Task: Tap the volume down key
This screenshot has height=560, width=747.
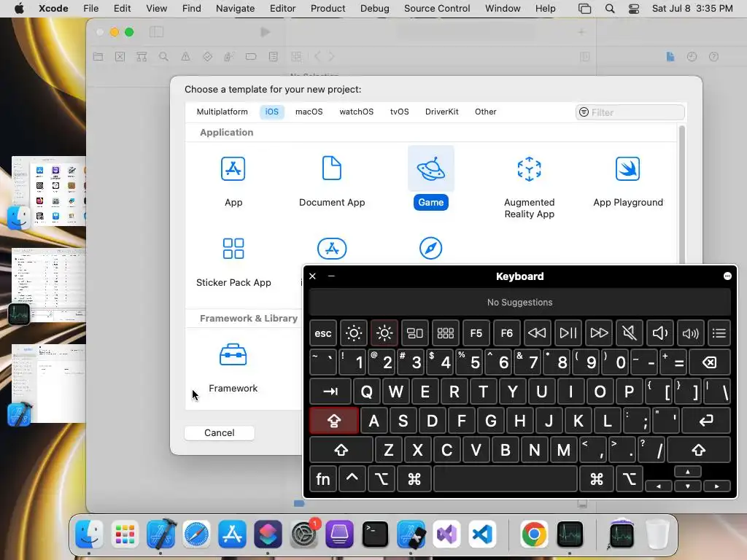Action: pyautogui.click(x=659, y=333)
